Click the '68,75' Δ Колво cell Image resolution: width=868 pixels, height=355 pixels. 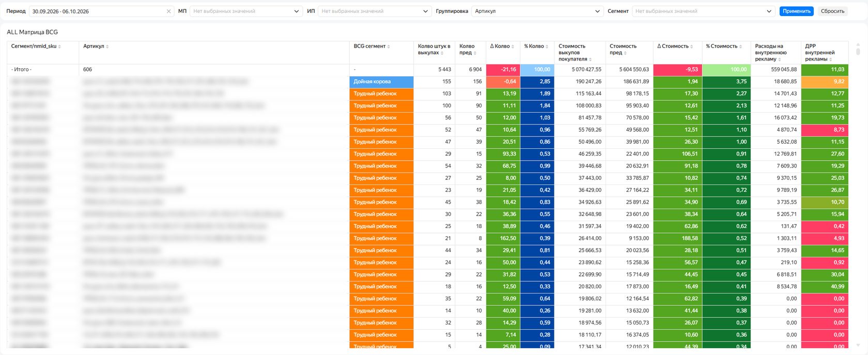click(503, 166)
